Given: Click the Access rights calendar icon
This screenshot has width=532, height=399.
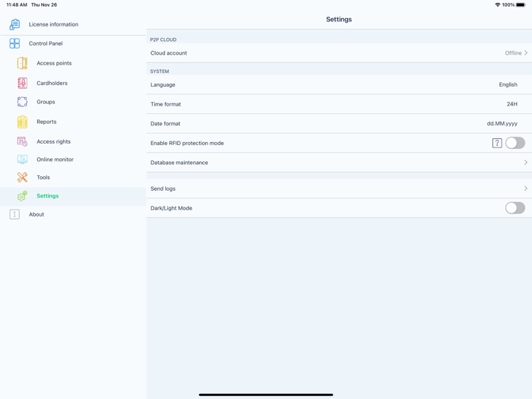Looking at the screenshot, I should tap(22, 141).
